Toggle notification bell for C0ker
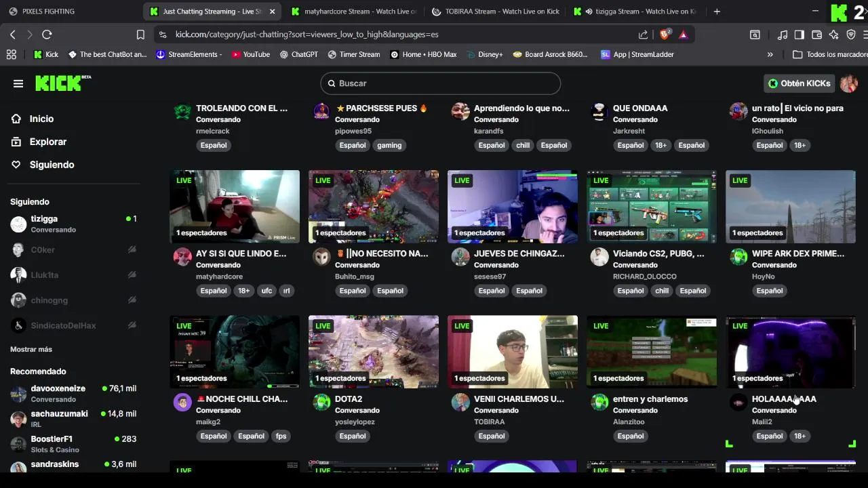The image size is (868, 488). click(x=132, y=249)
